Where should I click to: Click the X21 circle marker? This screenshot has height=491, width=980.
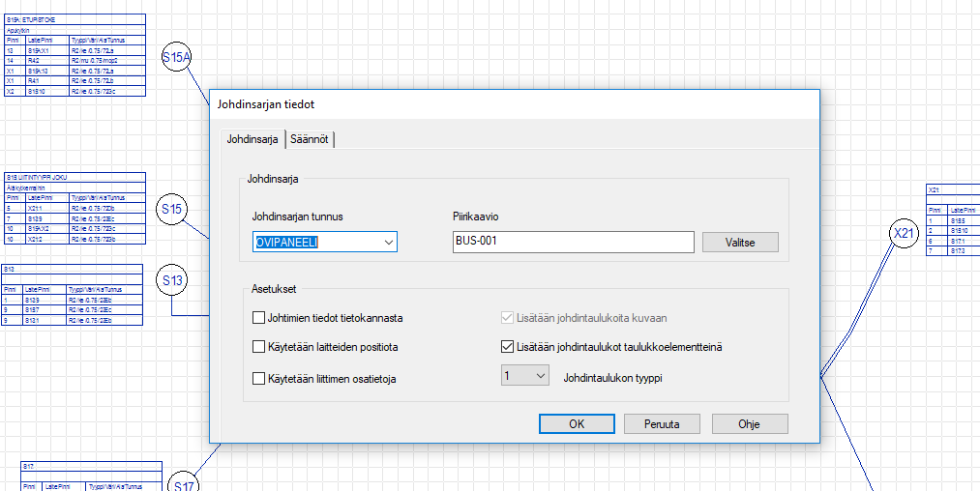point(904,233)
